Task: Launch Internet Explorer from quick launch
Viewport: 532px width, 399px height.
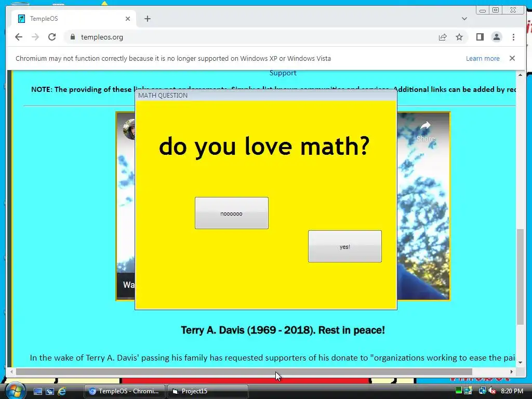Action: point(62,391)
